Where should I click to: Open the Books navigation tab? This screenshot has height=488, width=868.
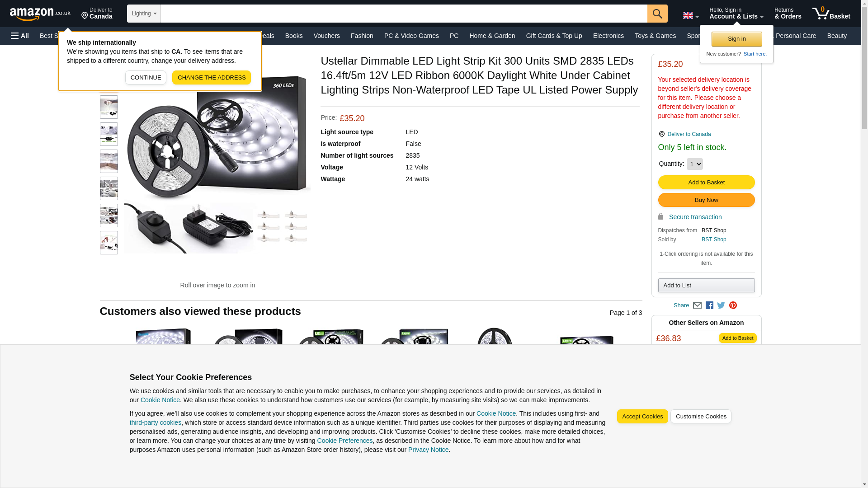pos(294,36)
